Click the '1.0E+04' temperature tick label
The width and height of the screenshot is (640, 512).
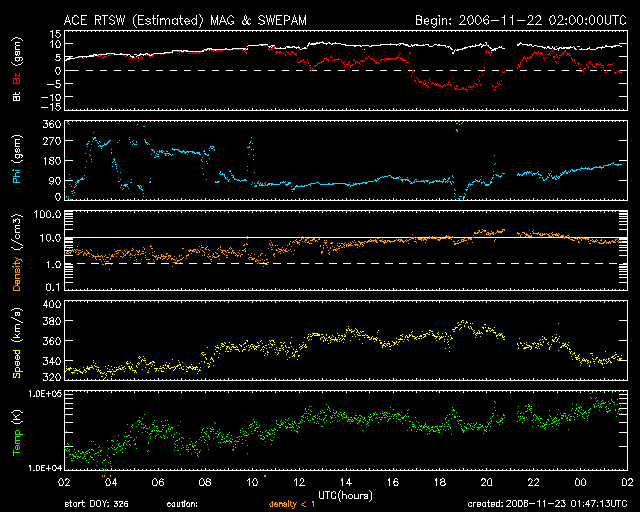click(45, 468)
